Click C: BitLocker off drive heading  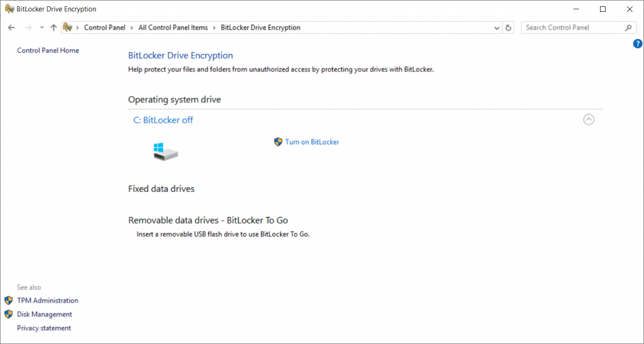tap(163, 120)
